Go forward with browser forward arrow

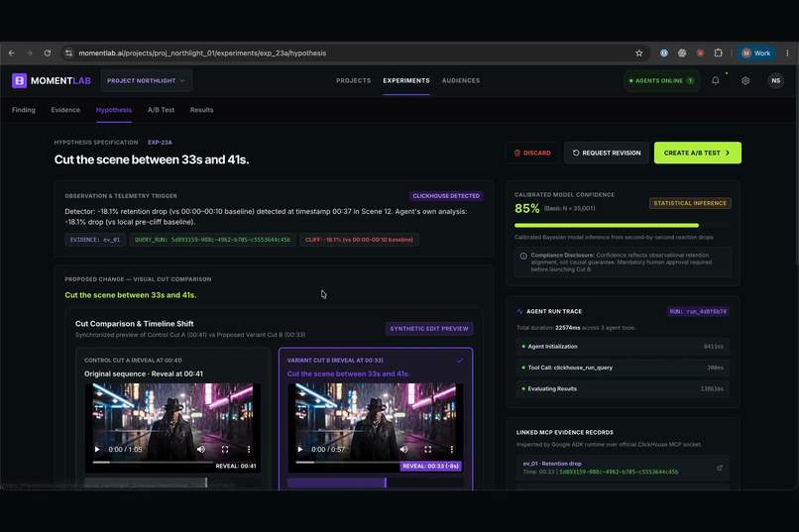point(29,53)
